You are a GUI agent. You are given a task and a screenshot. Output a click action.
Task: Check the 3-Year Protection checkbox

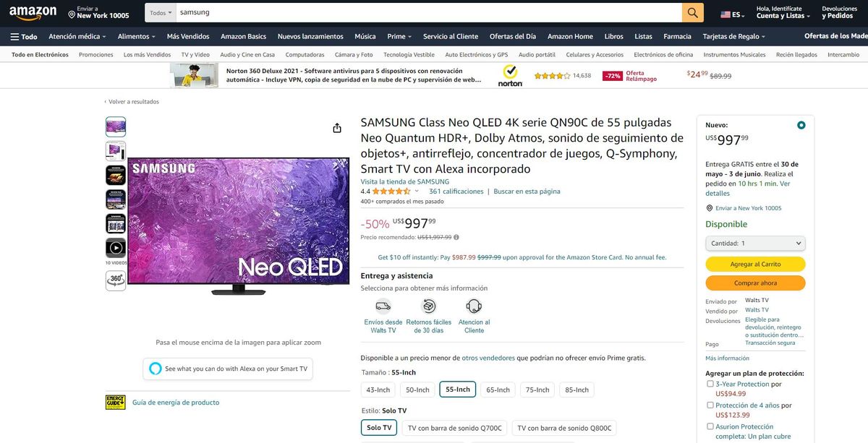tap(710, 384)
